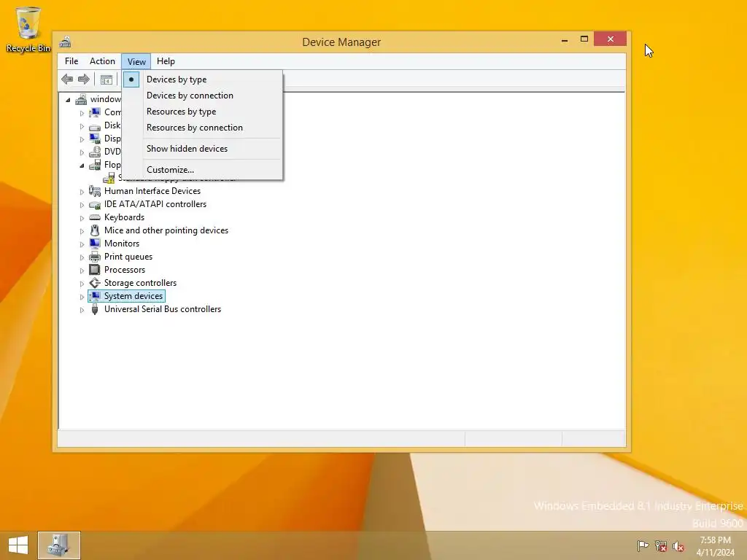This screenshot has height=560, width=747.
Task: Click the Universal Serial Bus controllers icon
Action: [95, 309]
